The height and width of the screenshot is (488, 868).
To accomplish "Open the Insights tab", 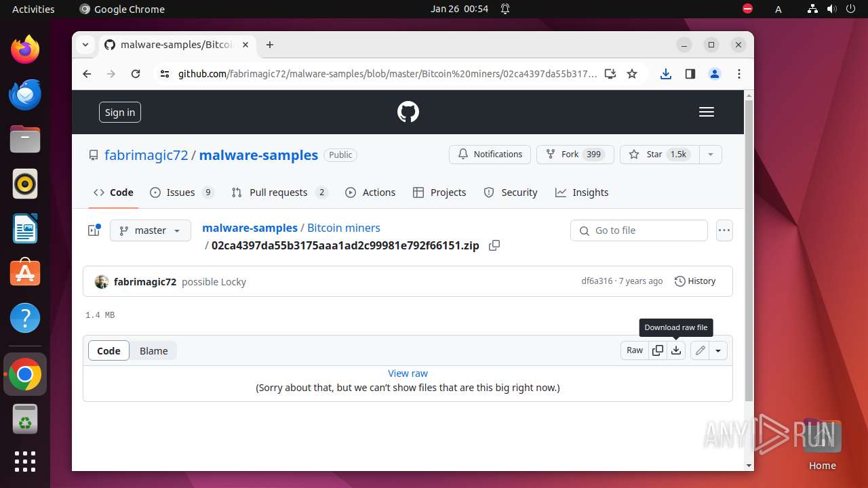I will coord(582,192).
